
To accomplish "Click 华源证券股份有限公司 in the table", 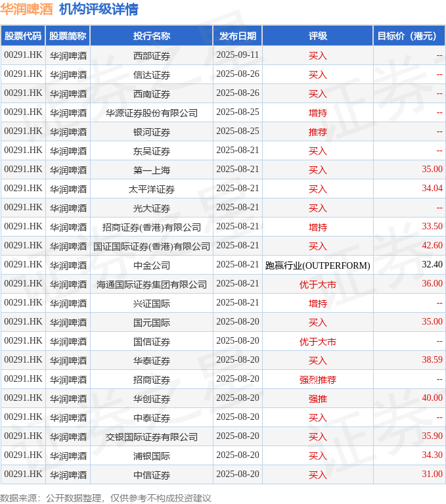I will click(152, 113).
